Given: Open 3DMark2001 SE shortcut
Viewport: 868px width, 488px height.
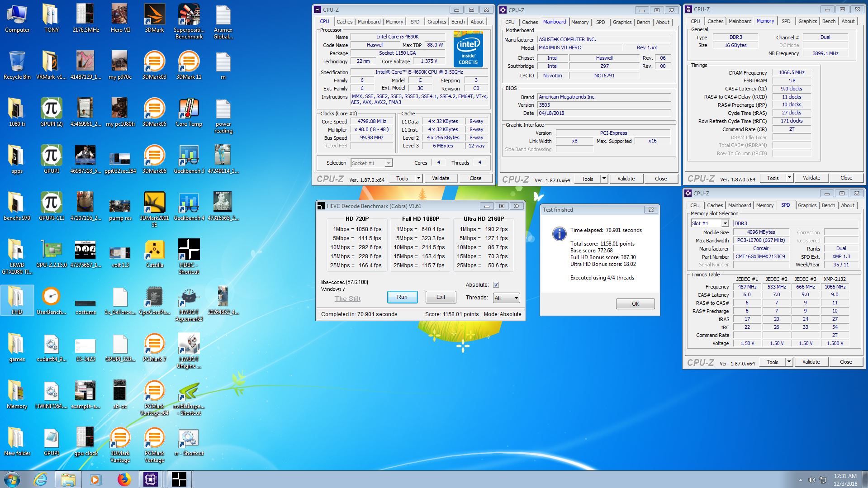Looking at the screenshot, I should pyautogui.click(x=154, y=210).
